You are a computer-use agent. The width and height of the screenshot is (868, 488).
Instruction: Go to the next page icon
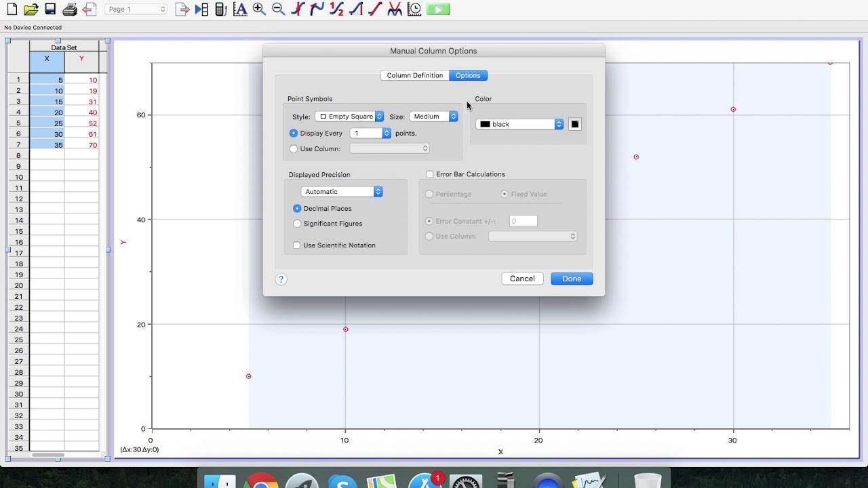click(x=182, y=9)
